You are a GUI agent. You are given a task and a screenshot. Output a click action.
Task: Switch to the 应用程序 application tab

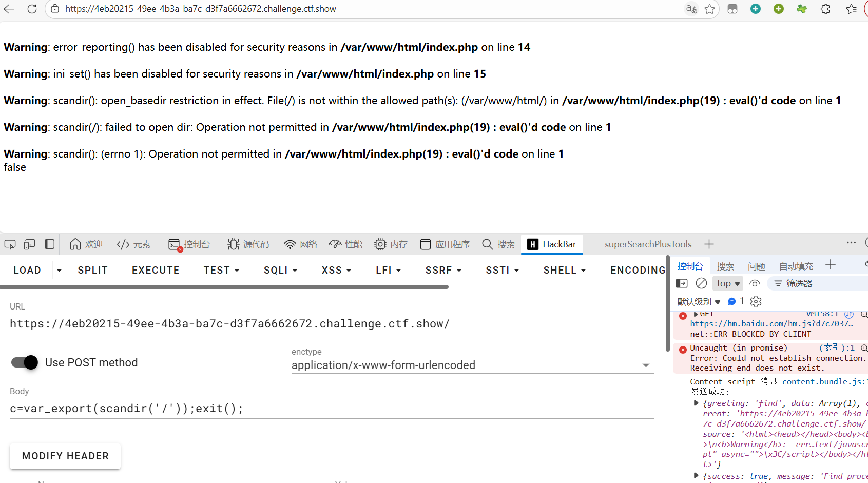coord(445,244)
